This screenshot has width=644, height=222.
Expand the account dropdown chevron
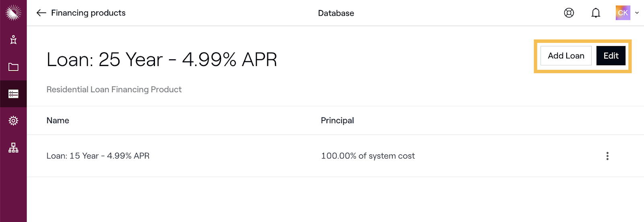tap(637, 13)
